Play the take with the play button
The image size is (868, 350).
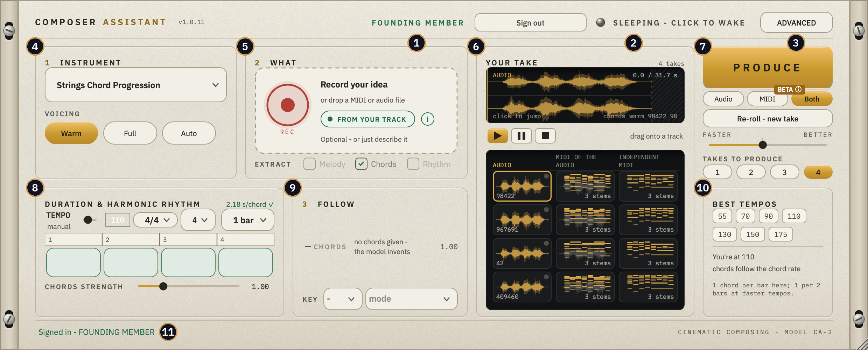point(497,136)
